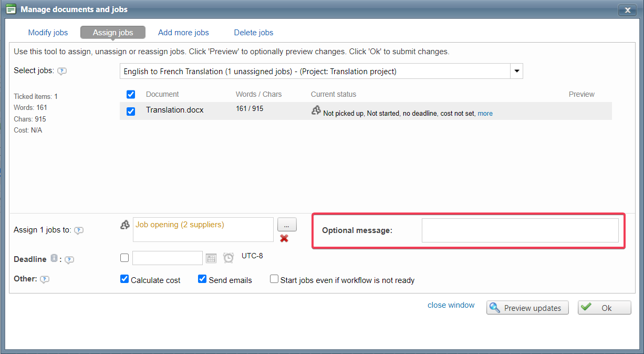Switch to the Modify jobs tab

[48, 33]
